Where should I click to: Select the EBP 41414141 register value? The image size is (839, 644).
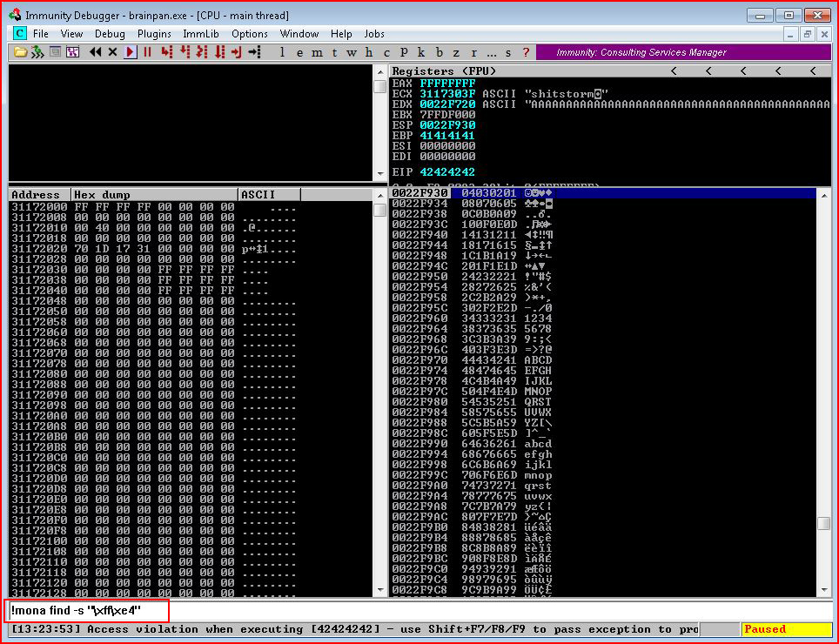(447, 136)
